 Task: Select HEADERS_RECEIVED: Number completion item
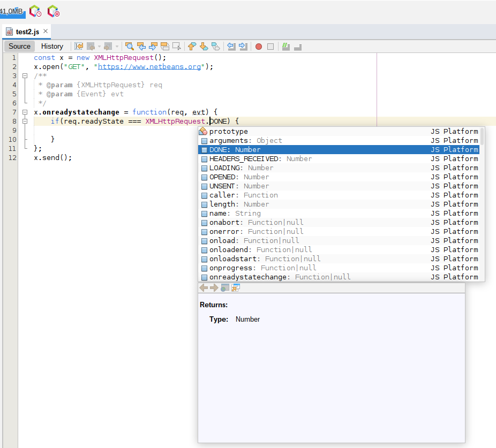coord(339,159)
